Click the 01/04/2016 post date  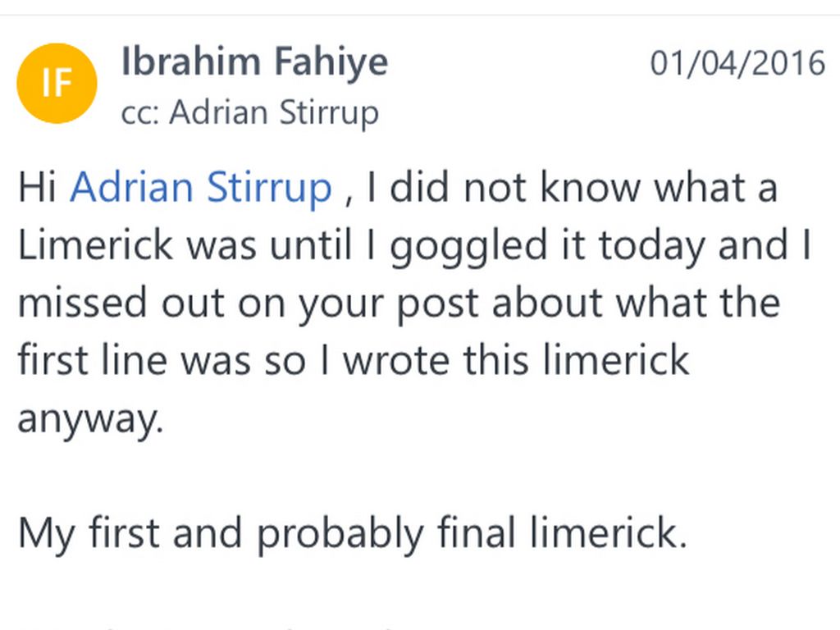click(x=737, y=63)
